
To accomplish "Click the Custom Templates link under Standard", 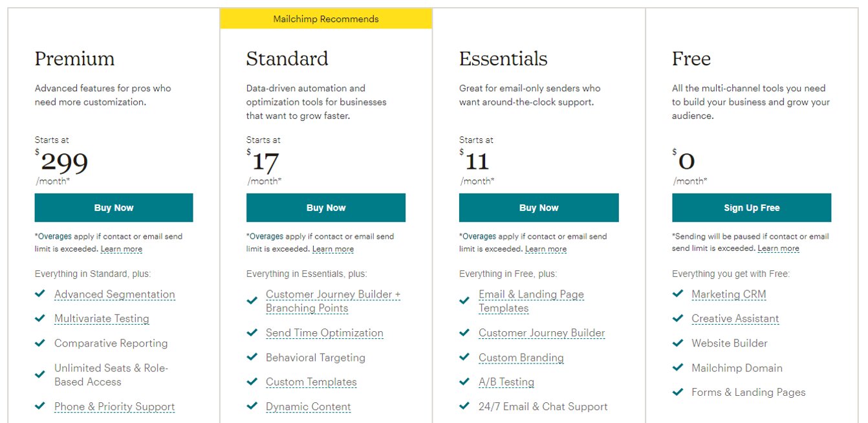I will [311, 382].
